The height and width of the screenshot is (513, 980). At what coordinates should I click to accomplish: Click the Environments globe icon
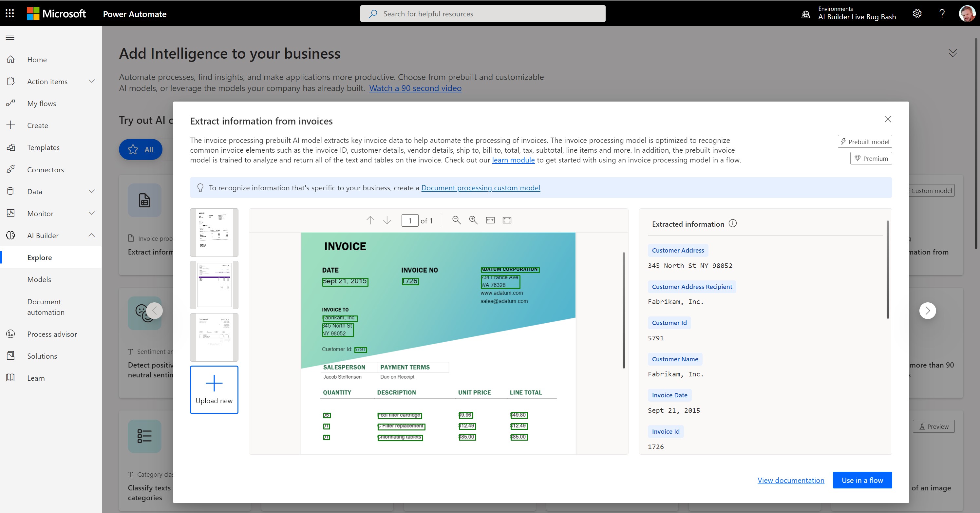pos(805,14)
